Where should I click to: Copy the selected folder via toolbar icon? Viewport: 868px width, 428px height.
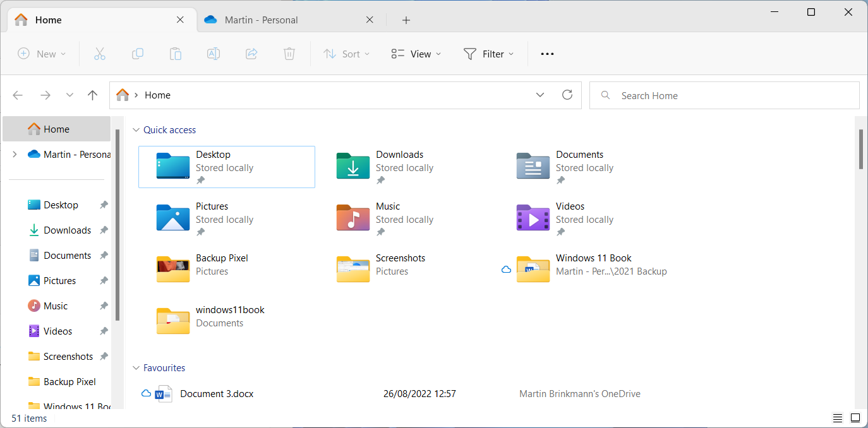point(138,54)
